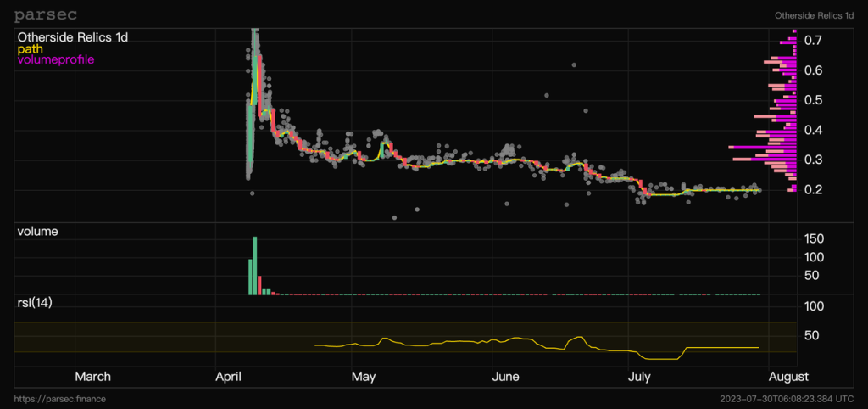The height and width of the screenshot is (409, 868).
Task: Click the tallest green volume bar
Action: (255, 266)
